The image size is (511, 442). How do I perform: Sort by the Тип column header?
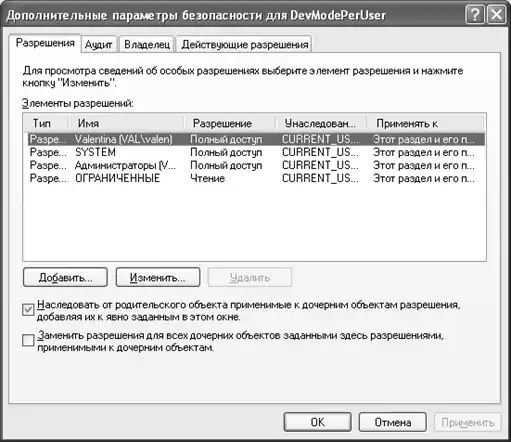pos(46,123)
